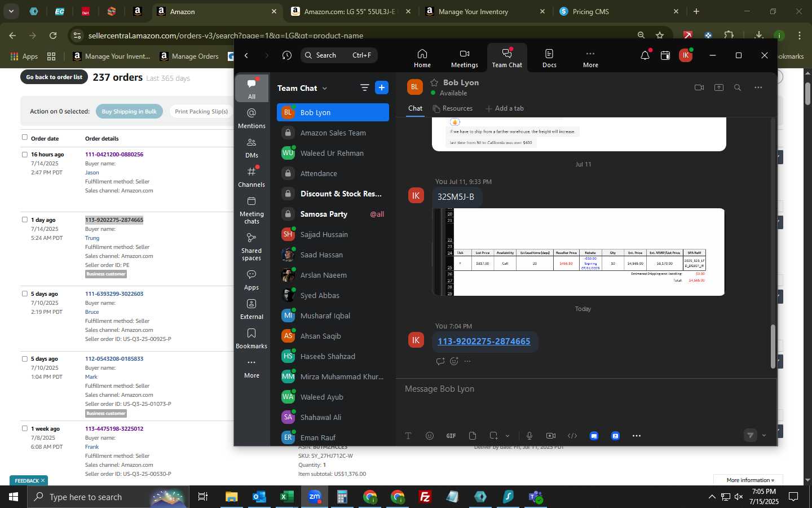This screenshot has width=812, height=508.
Task: Open DMs in Zoom sidebar
Action: [x=251, y=147]
